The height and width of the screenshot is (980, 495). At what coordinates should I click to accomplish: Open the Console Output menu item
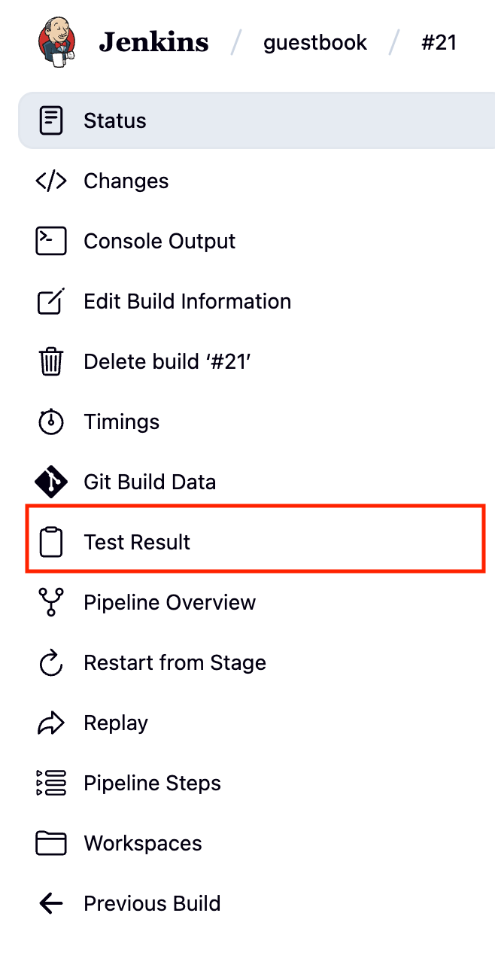tap(159, 241)
